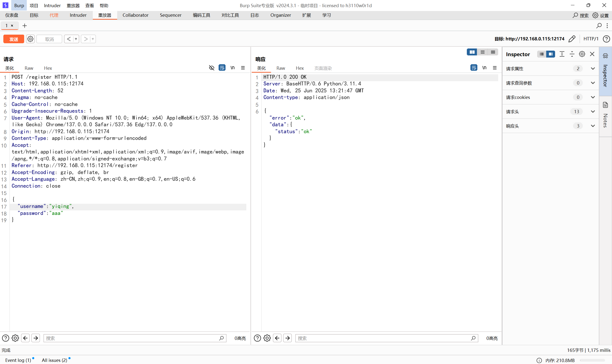
Task: Expand 请求头 section
Action: click(x=550, y=112)
